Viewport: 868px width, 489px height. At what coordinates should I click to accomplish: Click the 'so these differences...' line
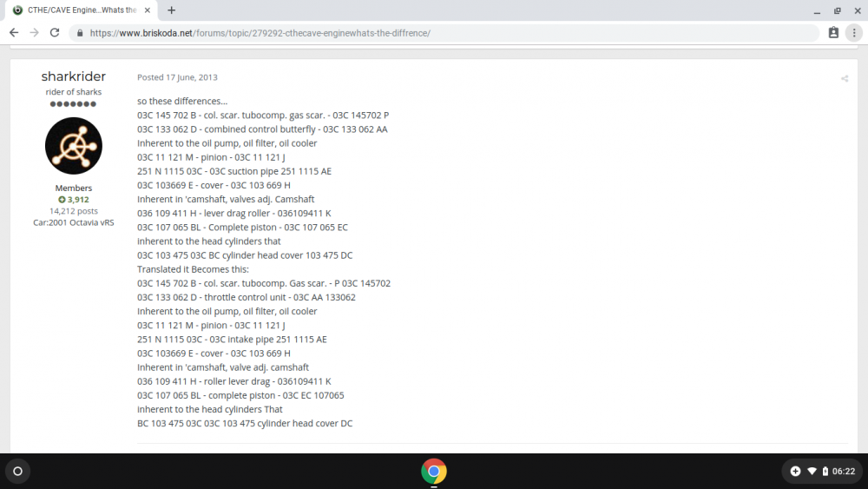[x=182, y=102]
